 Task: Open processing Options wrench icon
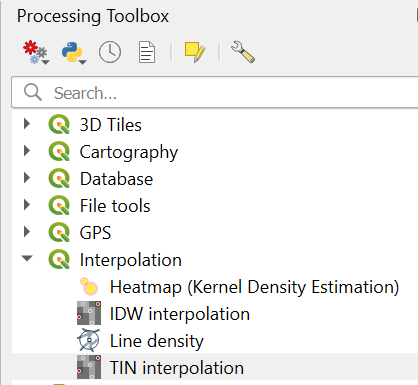click(243, 52)
